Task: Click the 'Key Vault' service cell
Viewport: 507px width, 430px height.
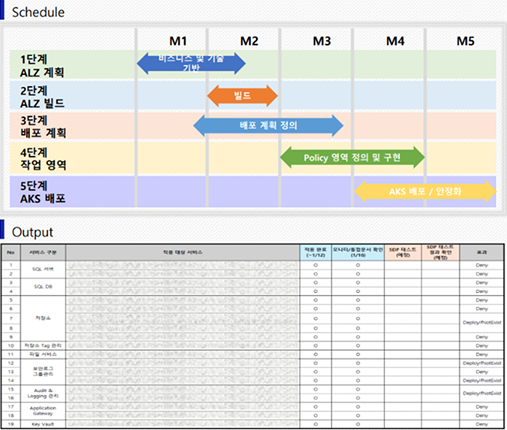Action: [43, 424]
